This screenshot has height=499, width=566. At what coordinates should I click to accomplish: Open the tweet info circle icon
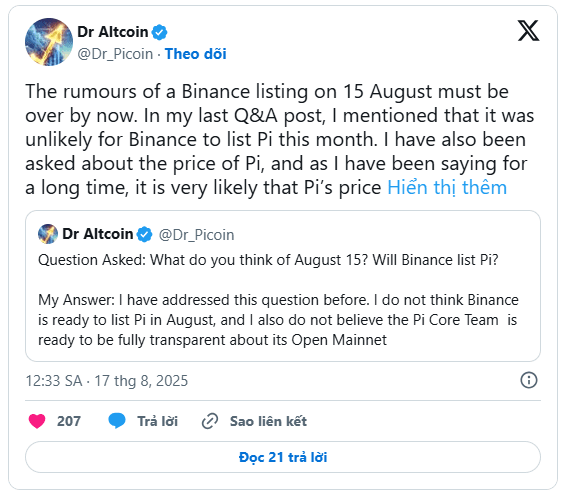[529, 380]
